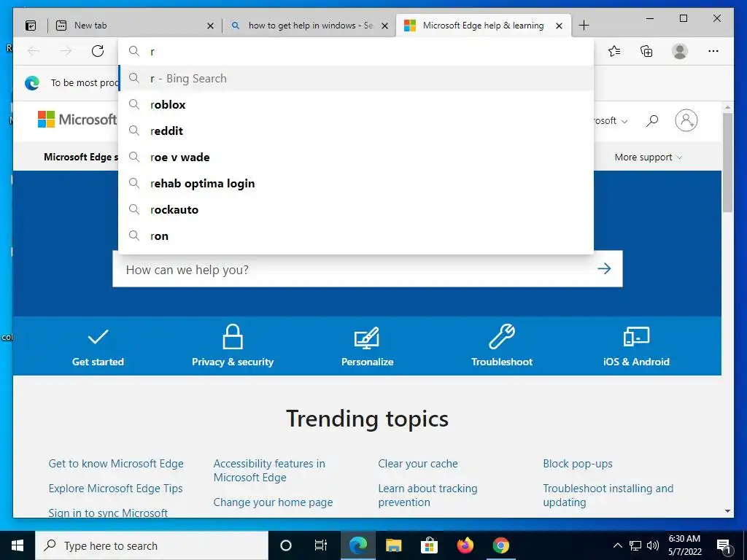This screenshot has height=560, width=747.
Task: Open Task View on taskbar
Action: point(321,545)
